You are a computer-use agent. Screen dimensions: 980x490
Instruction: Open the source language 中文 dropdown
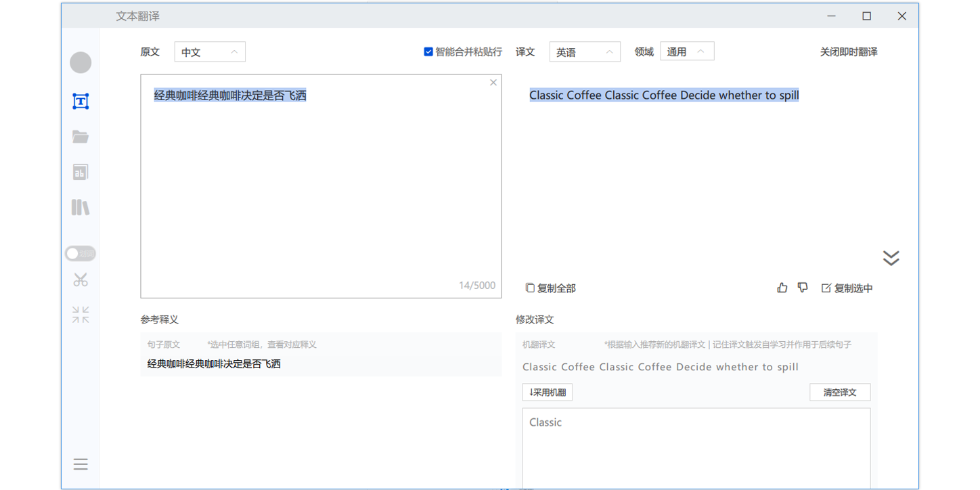210,52
